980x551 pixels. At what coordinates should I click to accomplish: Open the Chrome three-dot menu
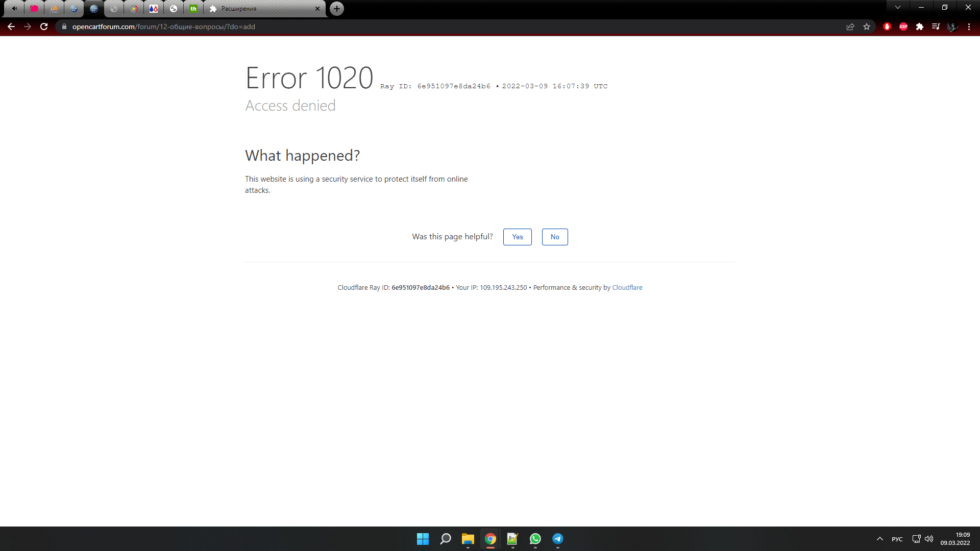[969, 27]
